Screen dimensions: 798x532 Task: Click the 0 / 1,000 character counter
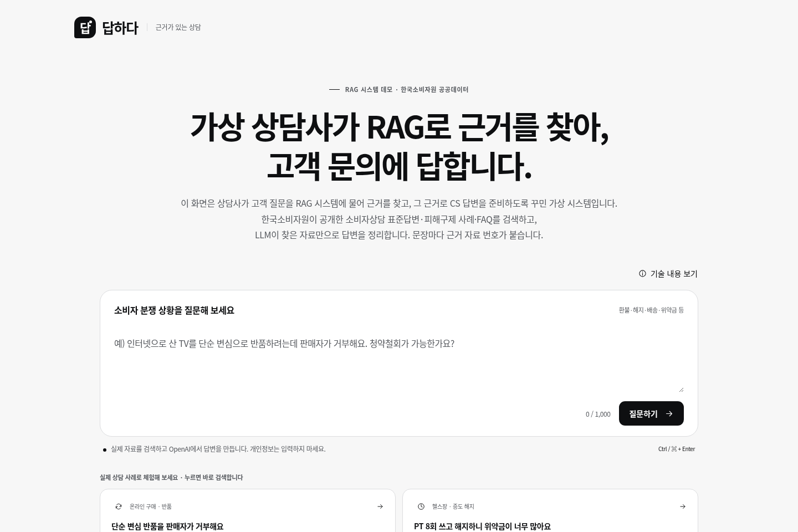pyautogui.click(x=598, y=414)
